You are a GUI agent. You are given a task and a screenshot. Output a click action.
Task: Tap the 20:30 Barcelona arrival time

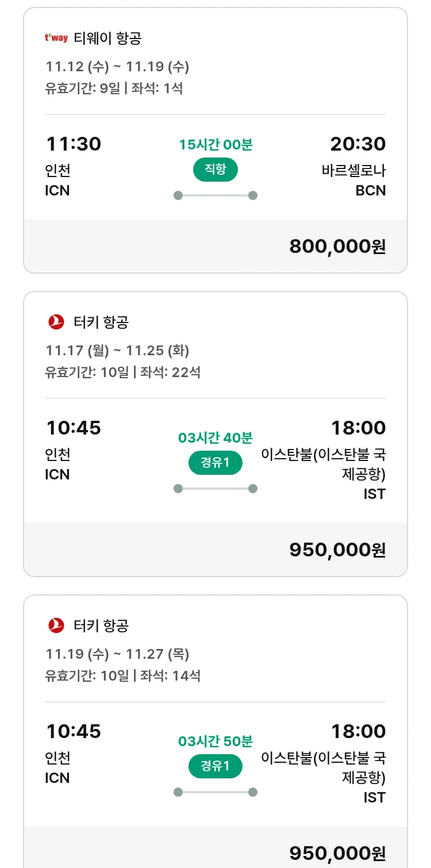click(x=357, y=144)
